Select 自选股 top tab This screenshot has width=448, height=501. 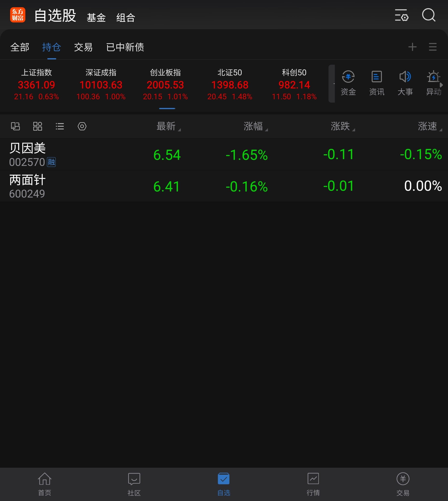point(55,15)
